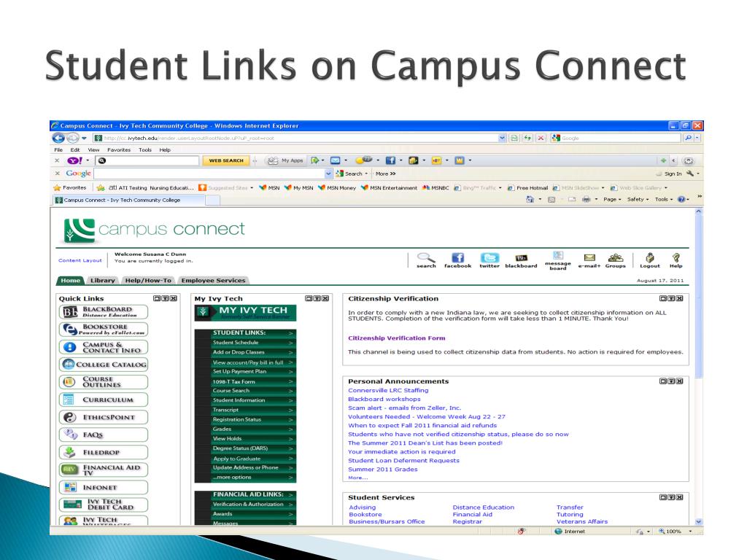Click the Yahoo toolbar search input field
This screenshot has width=747, height=560.
147,160
